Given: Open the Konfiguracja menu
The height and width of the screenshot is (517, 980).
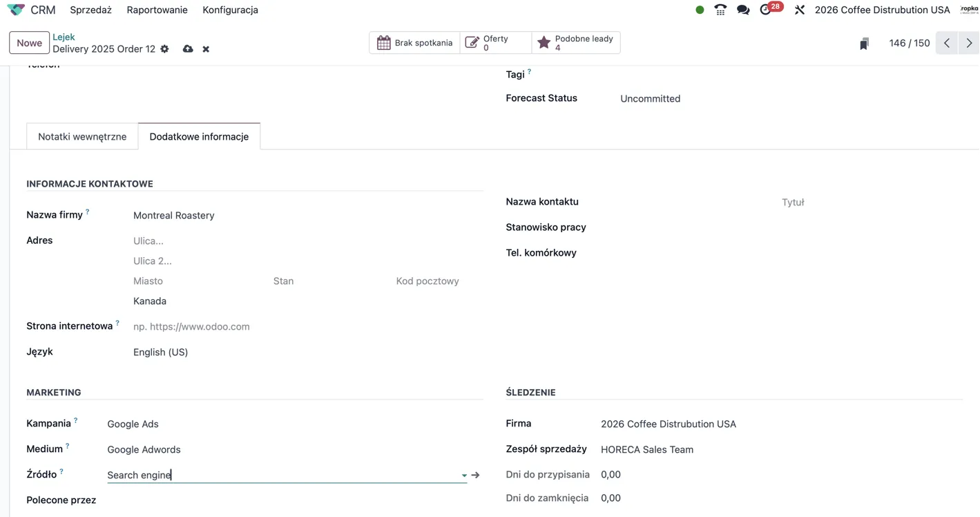Looking at the screenshot, I should (230, 10).
